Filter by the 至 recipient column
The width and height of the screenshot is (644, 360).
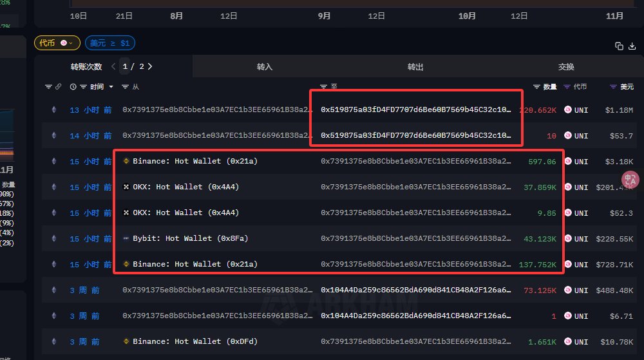(x=324, y=86)
